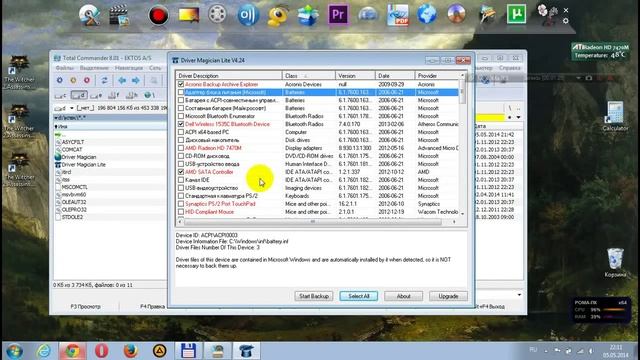Open Навигация menu in Total Commander
This screenshot has height=360, width=640.
(129, 68)
